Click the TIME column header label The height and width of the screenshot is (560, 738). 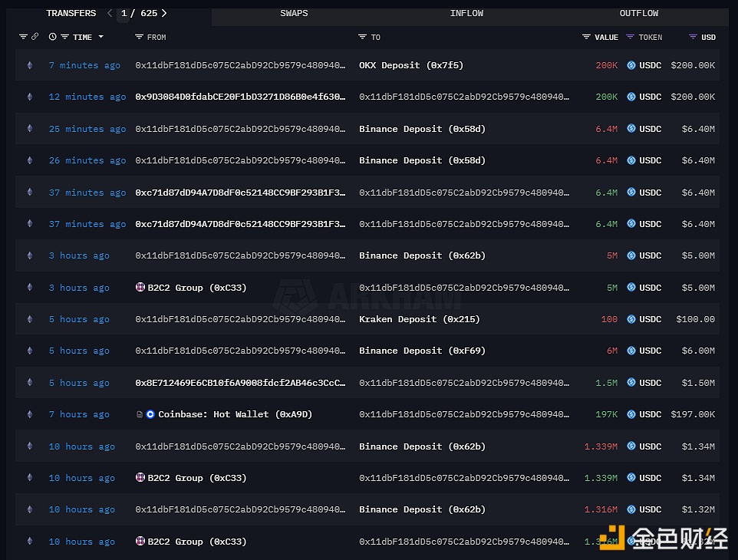coord(82,37)
